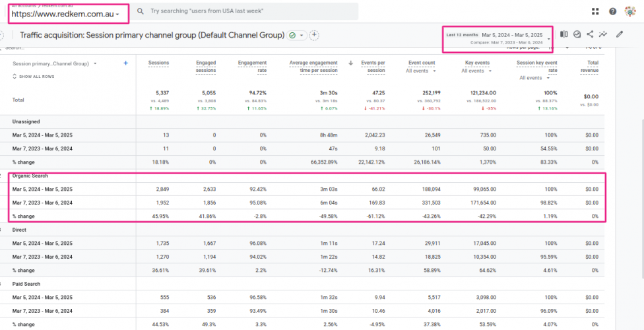Viewport: 644px width, 330px height.
Task: Sort by Session key event rate header
Action: 537,67
